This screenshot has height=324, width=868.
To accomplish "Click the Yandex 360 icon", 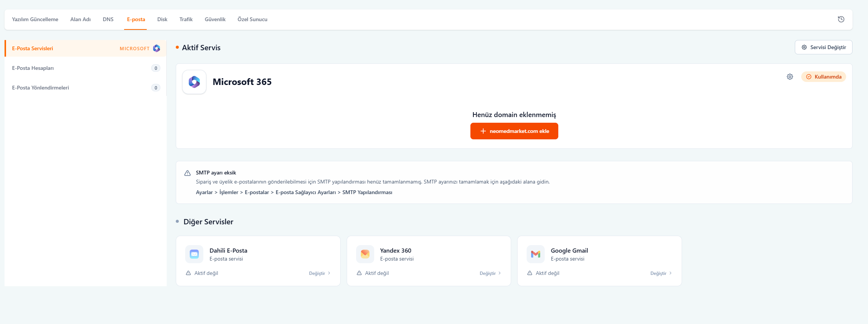I will [365, 254].
